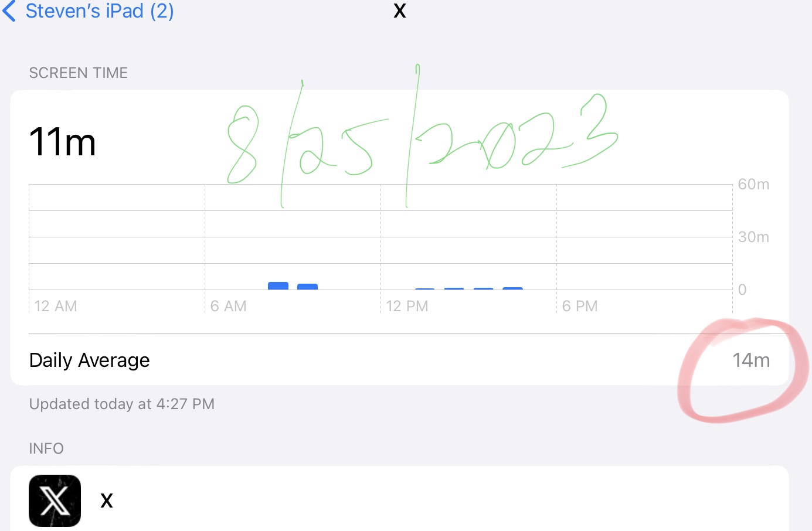Tap the SCREEN TIME section header

pos(79,73)
